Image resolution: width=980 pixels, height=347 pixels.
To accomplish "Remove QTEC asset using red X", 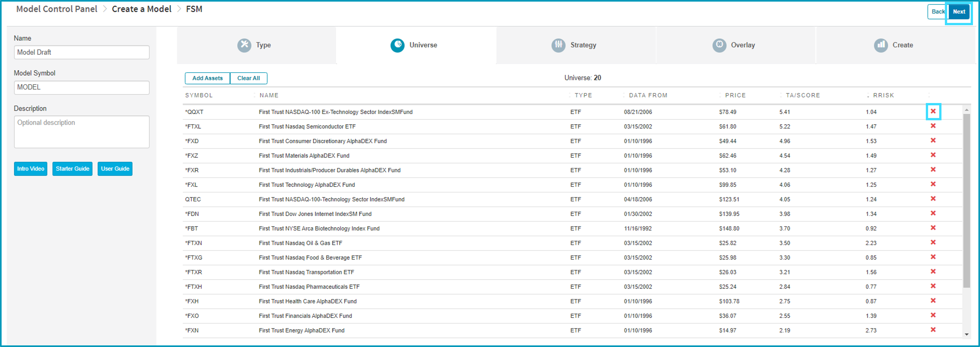I will pos(933,198).
